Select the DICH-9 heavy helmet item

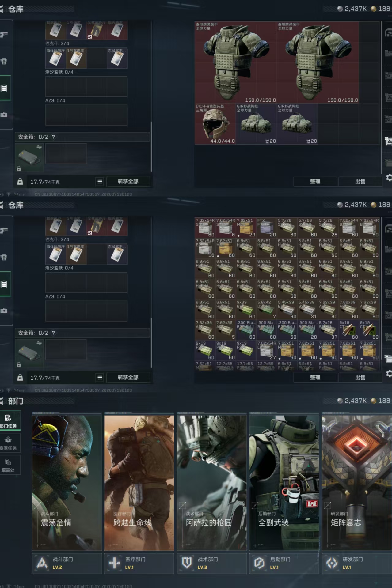click(215, 124)
